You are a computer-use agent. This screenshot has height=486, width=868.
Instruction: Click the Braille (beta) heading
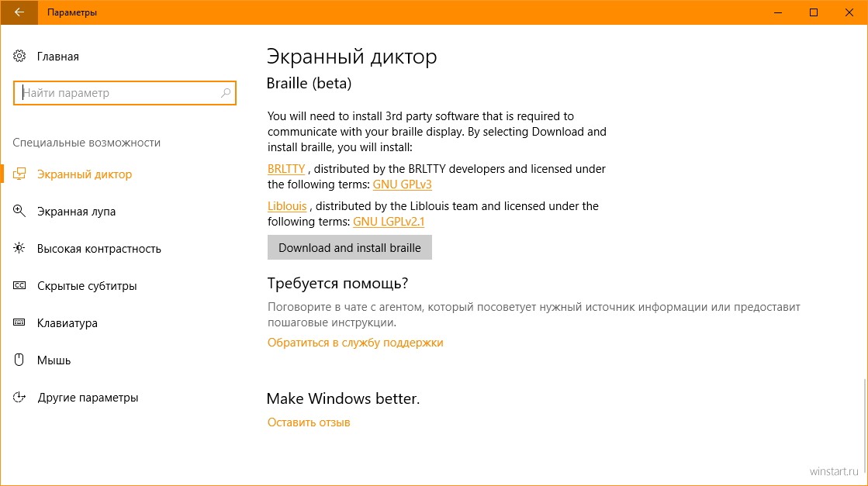[x=309, y=83]
